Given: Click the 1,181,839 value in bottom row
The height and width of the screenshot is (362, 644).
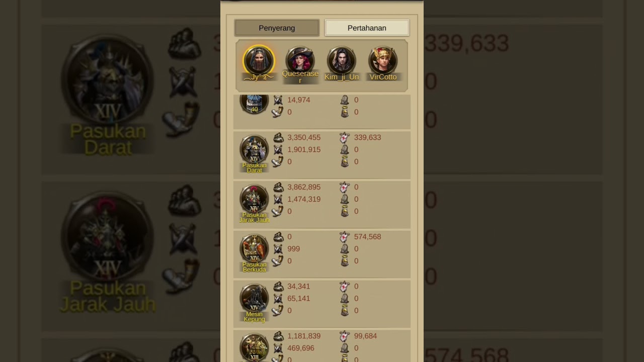Looking at the screenshot, I should 304,336.
